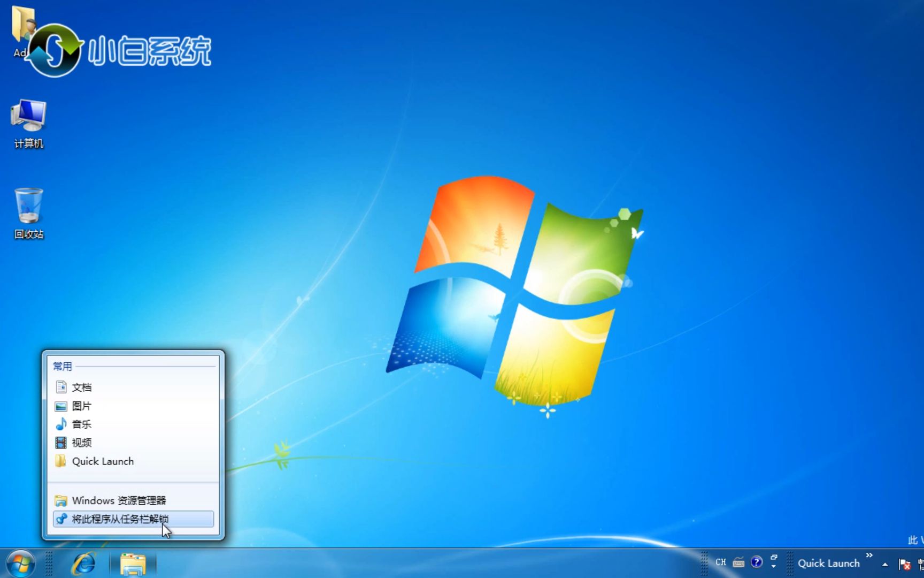Click the language bar toolbar grip
The height and width of the screenshot is (578, 924).
pyautogui.click(x=704, y=564)
